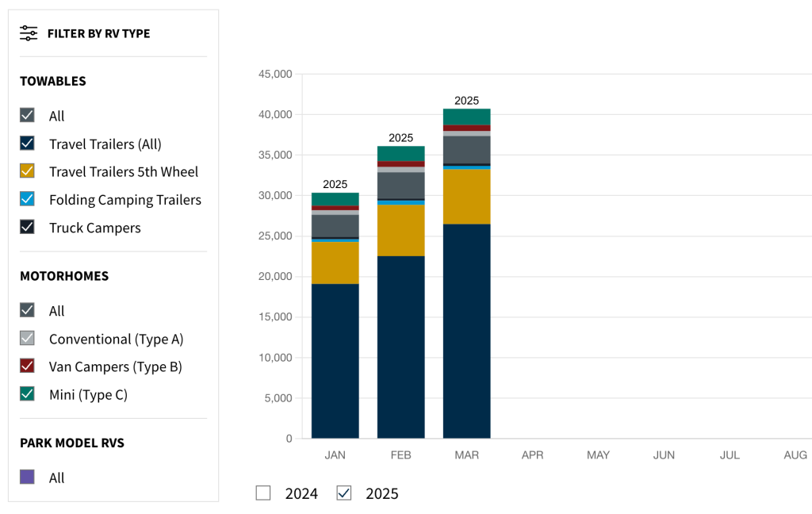812x514 pixels.
Task: Uncheck Conventional (Type A) filter
Action: point(27,339)
